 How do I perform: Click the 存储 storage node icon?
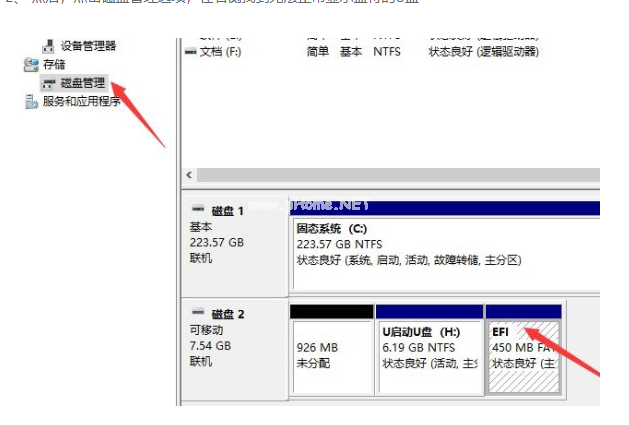[x=30, y=64]
